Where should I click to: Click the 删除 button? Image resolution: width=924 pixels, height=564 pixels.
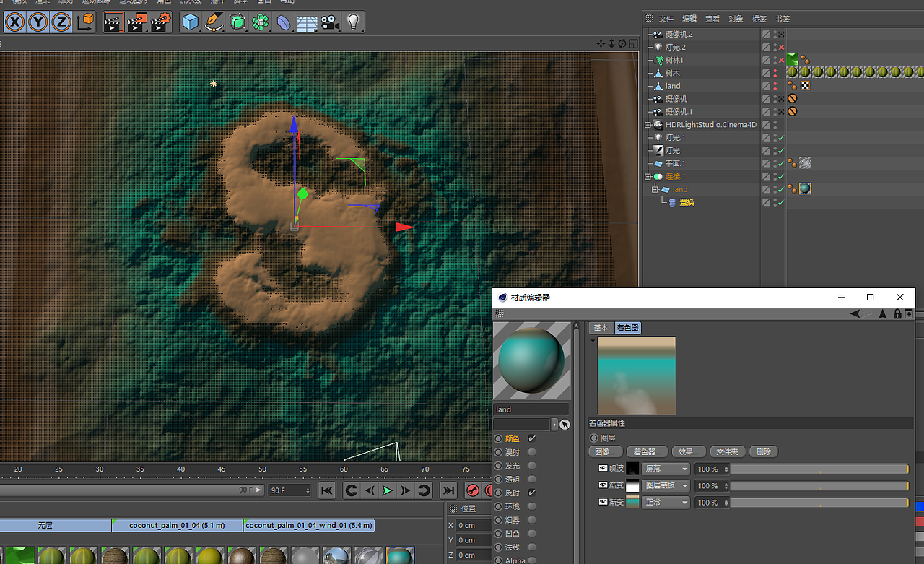pos(764,452)
